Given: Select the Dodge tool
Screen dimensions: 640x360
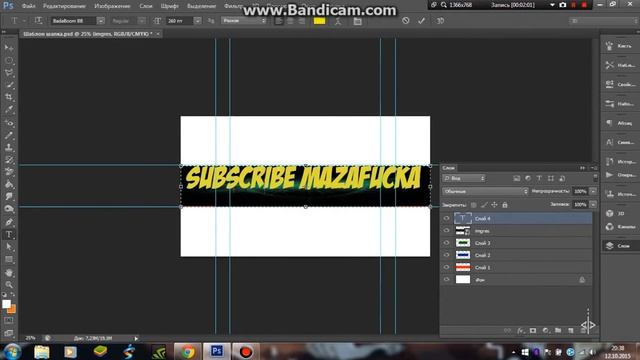Looking at the screenshot, I should click(x=9, y=209).
